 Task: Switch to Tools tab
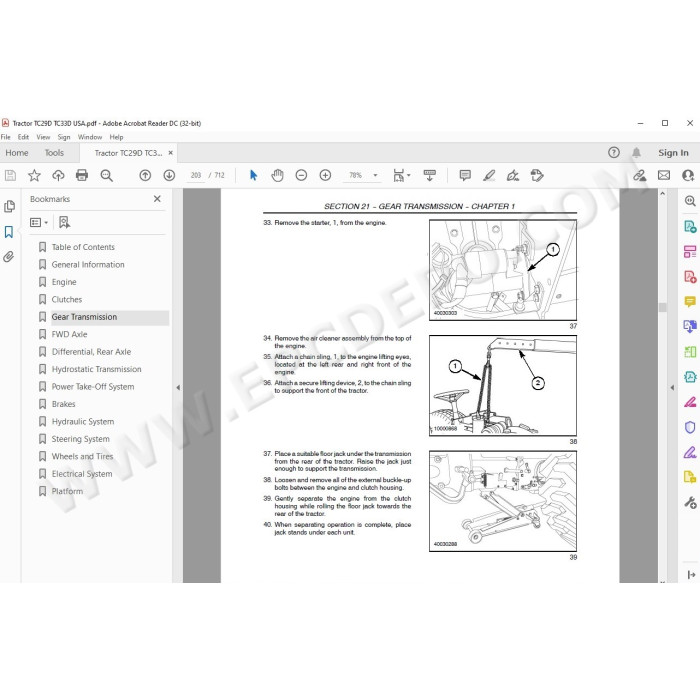54,153
